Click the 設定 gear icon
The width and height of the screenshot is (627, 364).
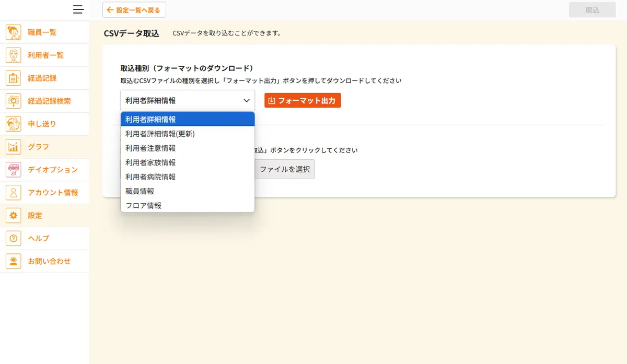pyautogui.click(x=13, y=216)
